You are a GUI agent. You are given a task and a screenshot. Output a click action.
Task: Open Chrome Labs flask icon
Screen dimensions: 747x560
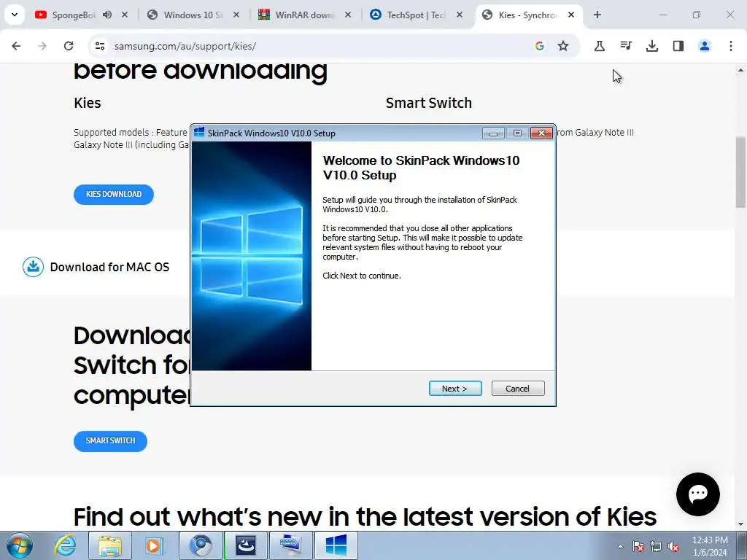[600, 46]
